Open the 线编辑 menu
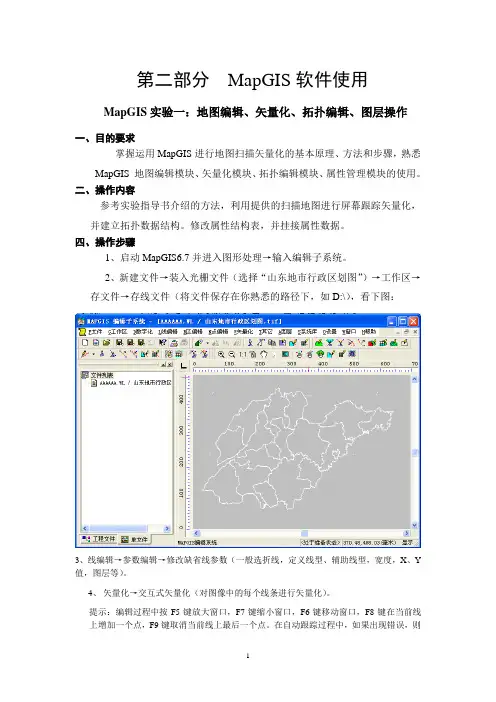496x702 pixels. 168,332
